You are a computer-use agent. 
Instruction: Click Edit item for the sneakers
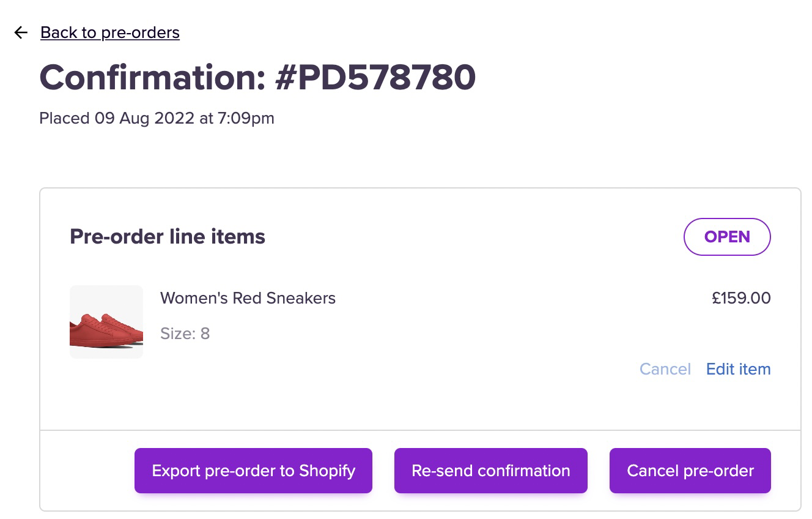(738, 369)
